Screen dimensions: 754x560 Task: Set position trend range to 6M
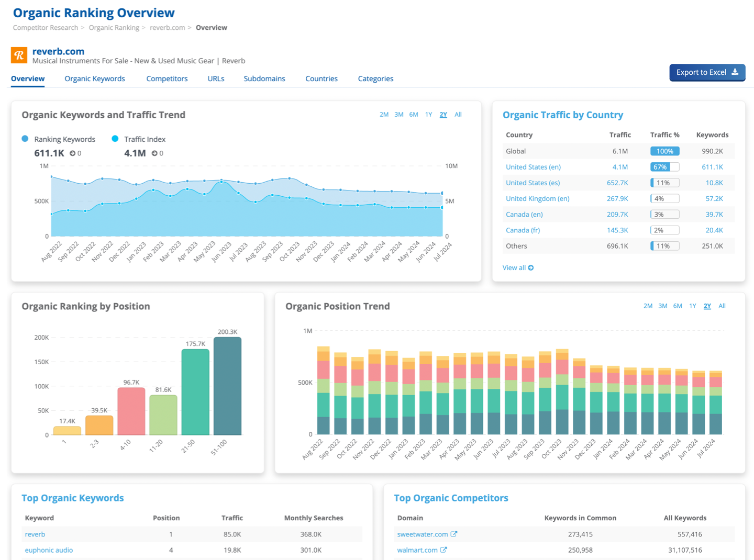coord(678,306)
